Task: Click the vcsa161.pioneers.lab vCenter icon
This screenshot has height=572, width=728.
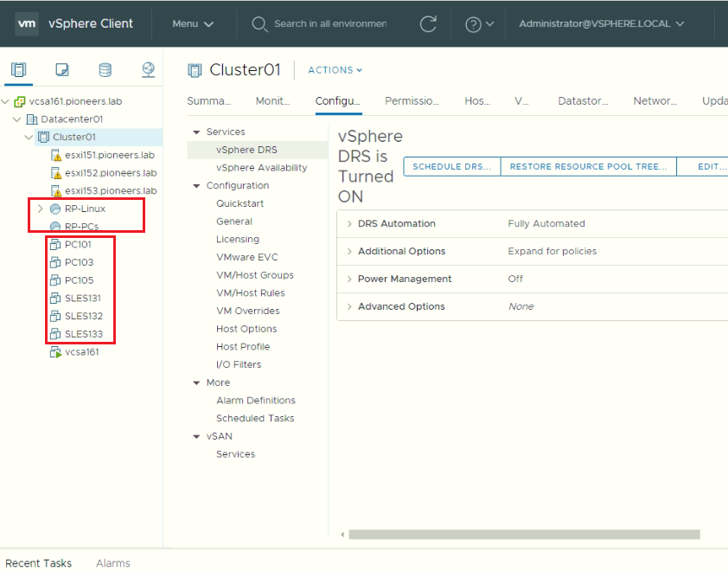Action: pyautogui.click(x=20, y=101)
